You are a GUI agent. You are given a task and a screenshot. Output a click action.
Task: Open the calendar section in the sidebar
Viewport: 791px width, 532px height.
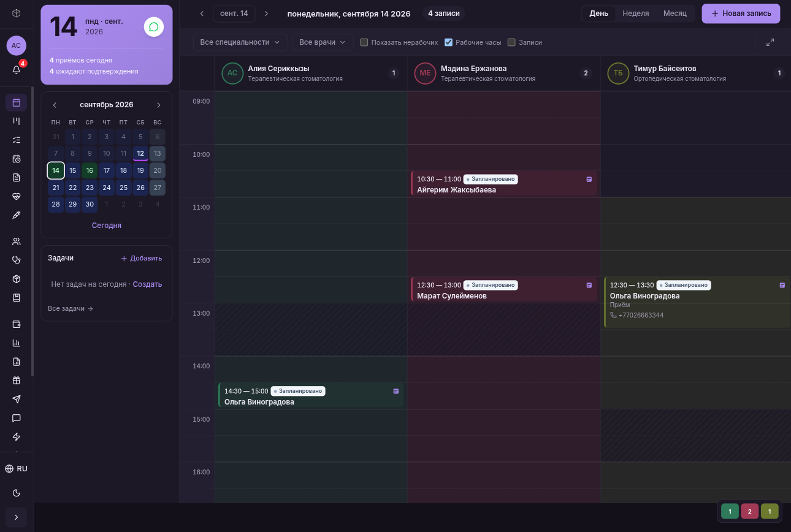(17, 102)
